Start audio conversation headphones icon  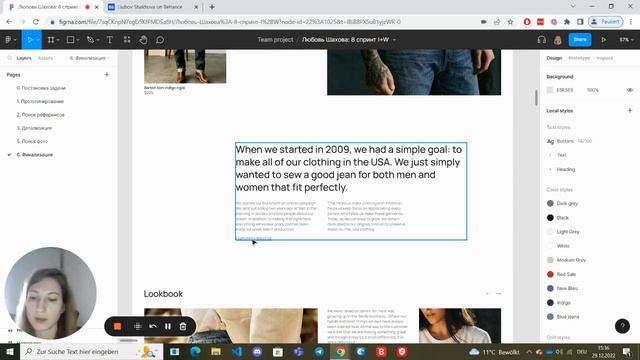tap(542, 40)
